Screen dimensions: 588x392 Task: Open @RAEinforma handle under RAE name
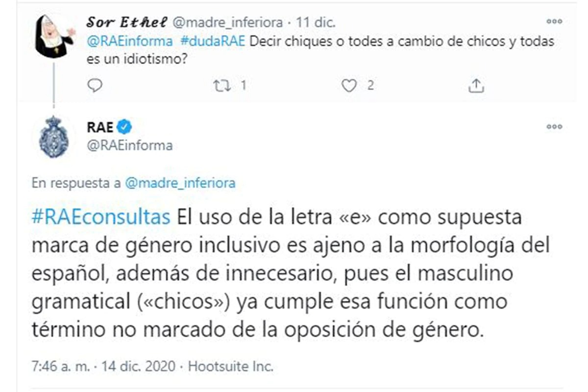click(130, 146)
